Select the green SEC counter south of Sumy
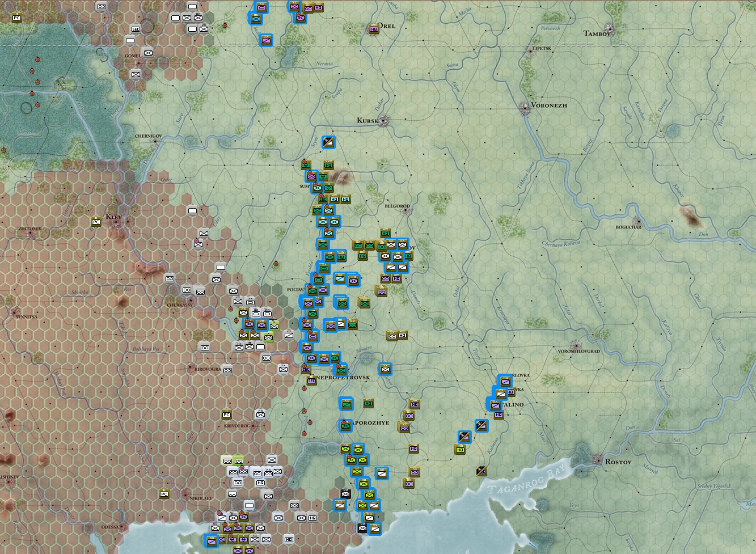This screenshot has height=554, width=756. (322, 199)
